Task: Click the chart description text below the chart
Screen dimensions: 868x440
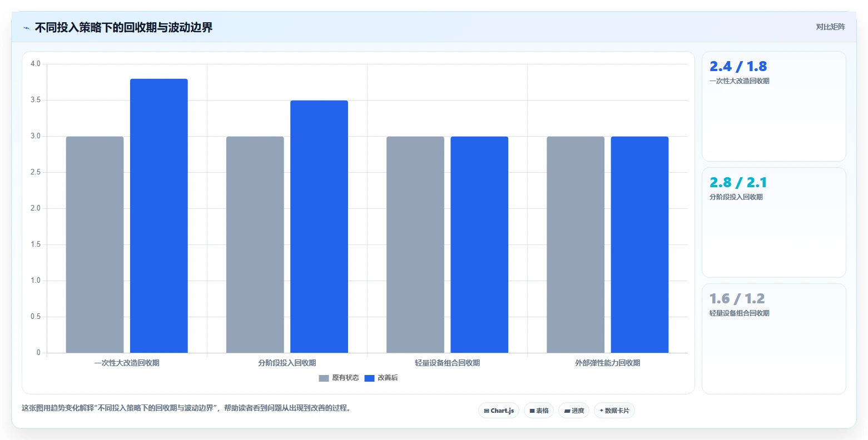Action: coord(186,408)
